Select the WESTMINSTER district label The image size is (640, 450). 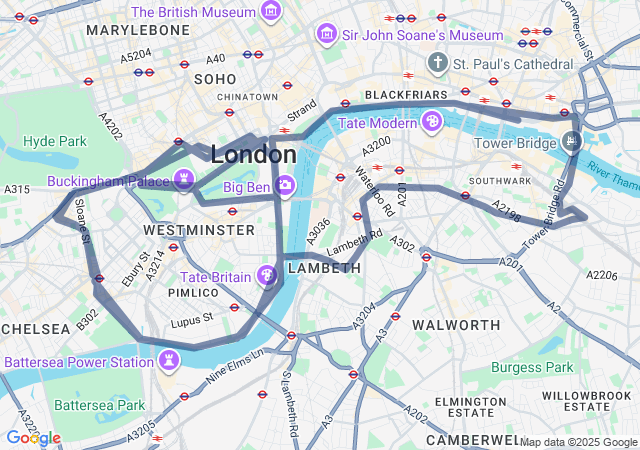pyautogui.click(x=199, y=230)
